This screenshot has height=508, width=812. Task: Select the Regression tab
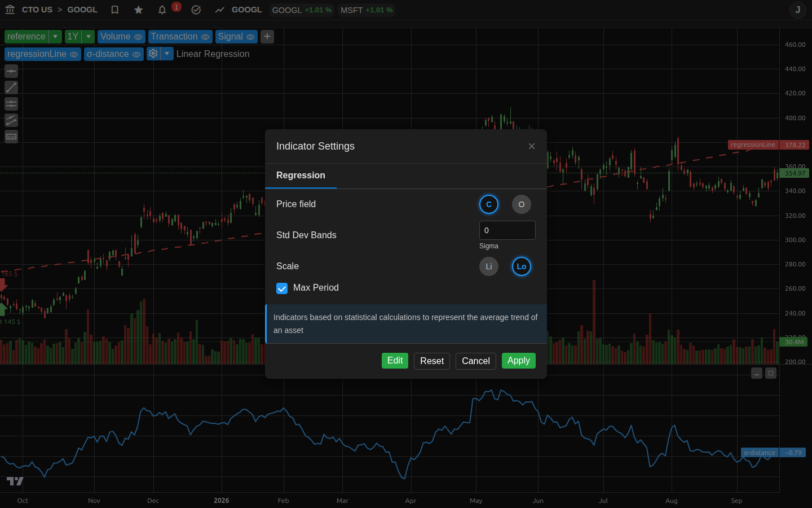click(x=301, y=176)
